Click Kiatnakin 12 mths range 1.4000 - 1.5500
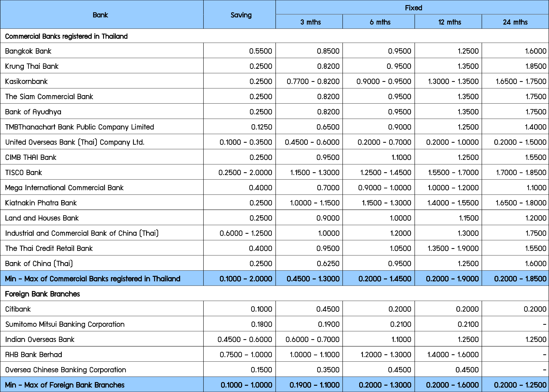The height and width of the screenshot is (392, 549). pos(453,203)
